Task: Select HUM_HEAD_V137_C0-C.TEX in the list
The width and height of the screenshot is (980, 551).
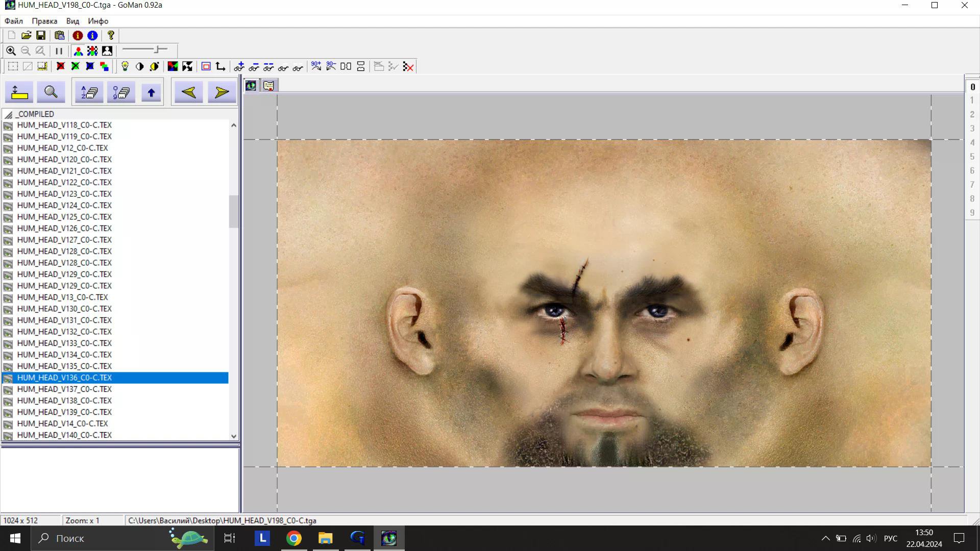Action: (64, 389)
